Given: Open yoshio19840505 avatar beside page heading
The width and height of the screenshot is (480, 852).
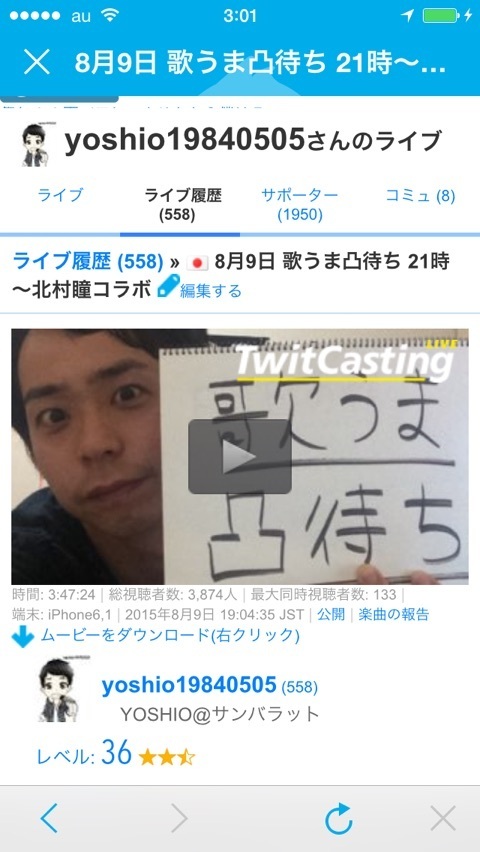Looking at the screenshot, I should (x=36, y=145).
